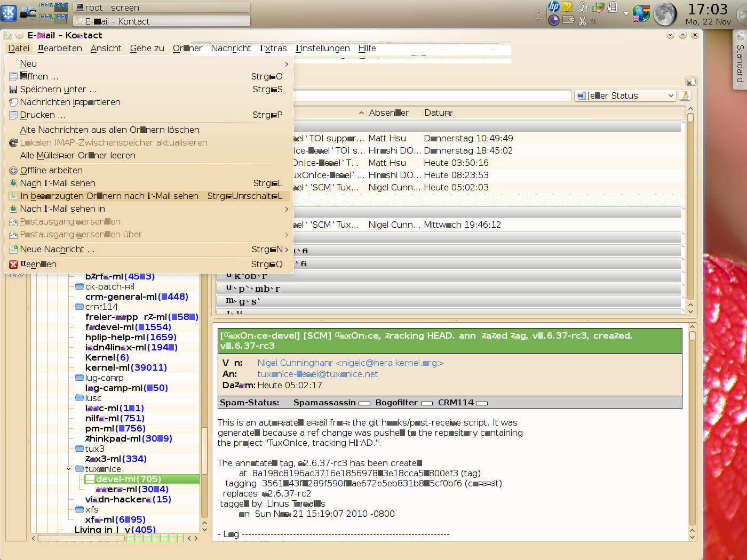The width and height of the screenshot is (747, 560).
Task: Click the folder tree horizontal scrollbar
Action: tap(80, 538)
